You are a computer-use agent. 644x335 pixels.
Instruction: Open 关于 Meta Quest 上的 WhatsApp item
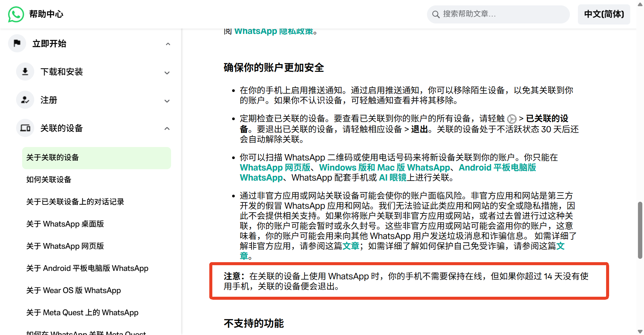pos(82,313)
